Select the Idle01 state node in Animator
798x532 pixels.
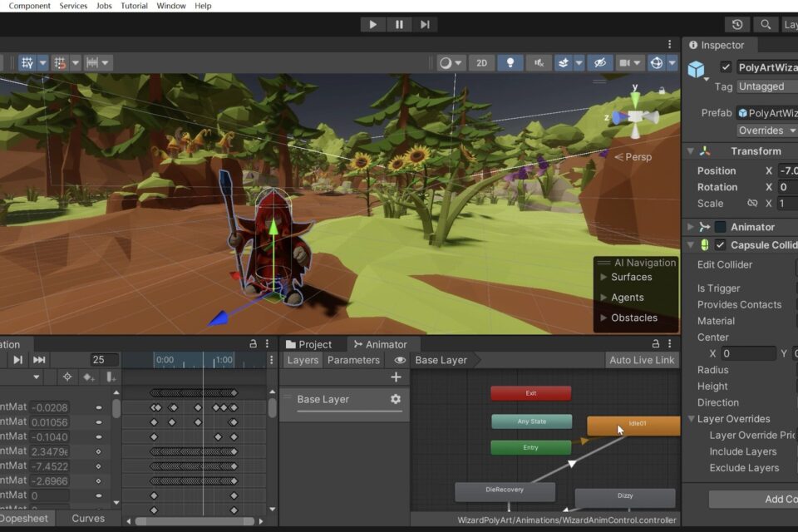632,425
